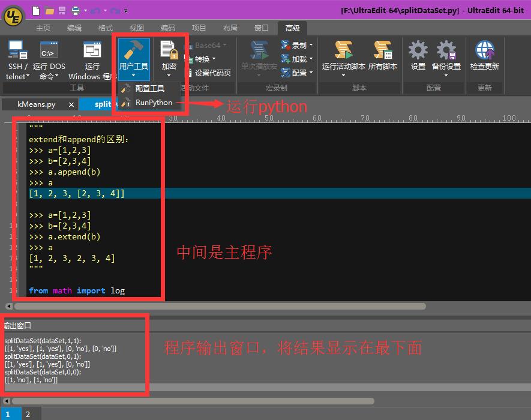Screen dimensions: 531x420
Task: Click output line "[[1, 'no'], [1, 'no']]"
Action: [31, 380]
